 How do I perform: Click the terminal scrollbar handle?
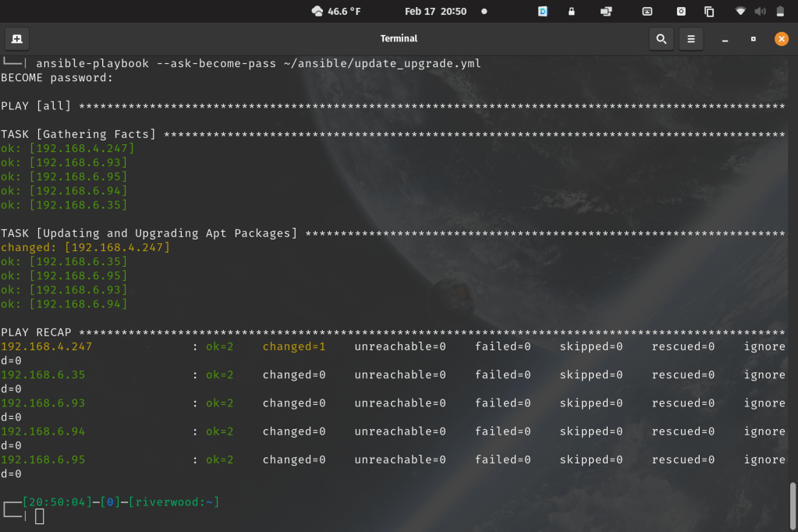[793, 505]
